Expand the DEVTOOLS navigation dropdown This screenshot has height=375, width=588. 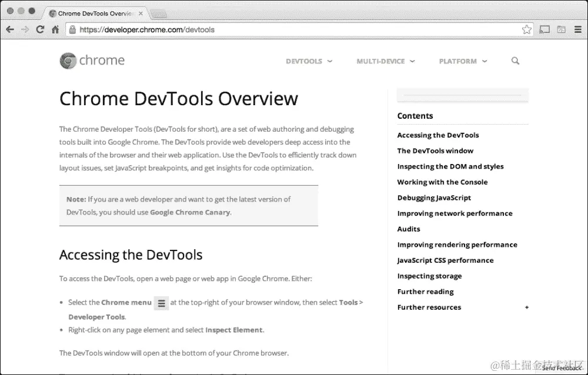(309, 61)
